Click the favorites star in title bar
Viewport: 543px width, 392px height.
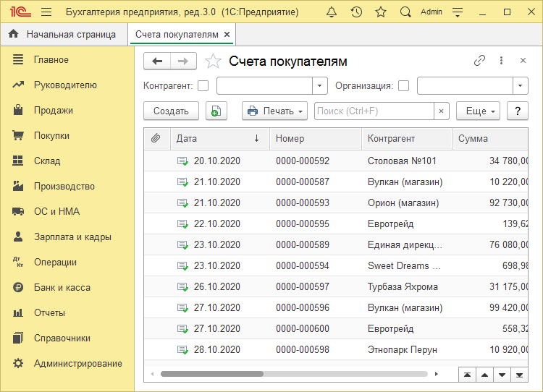pos(381,12)
